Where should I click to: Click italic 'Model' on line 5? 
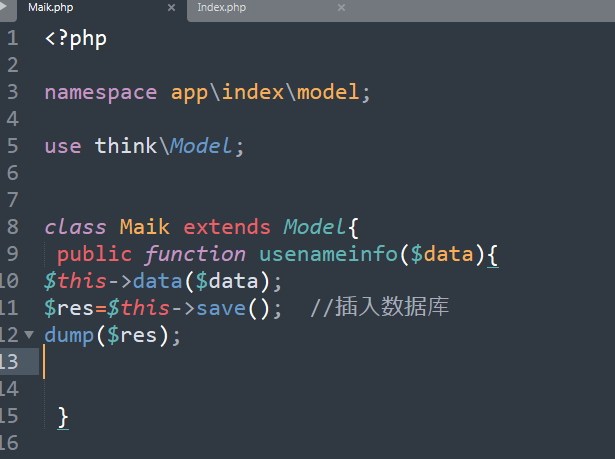(x=201, y=146)
